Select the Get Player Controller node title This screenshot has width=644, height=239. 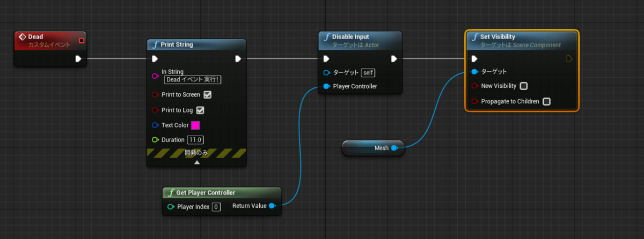205,192
